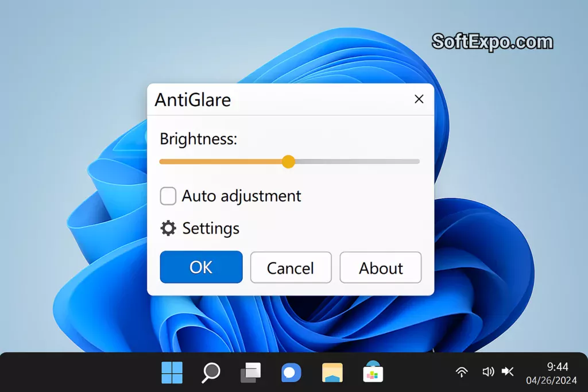Click the orange brightness slider handle

[288, 162]
